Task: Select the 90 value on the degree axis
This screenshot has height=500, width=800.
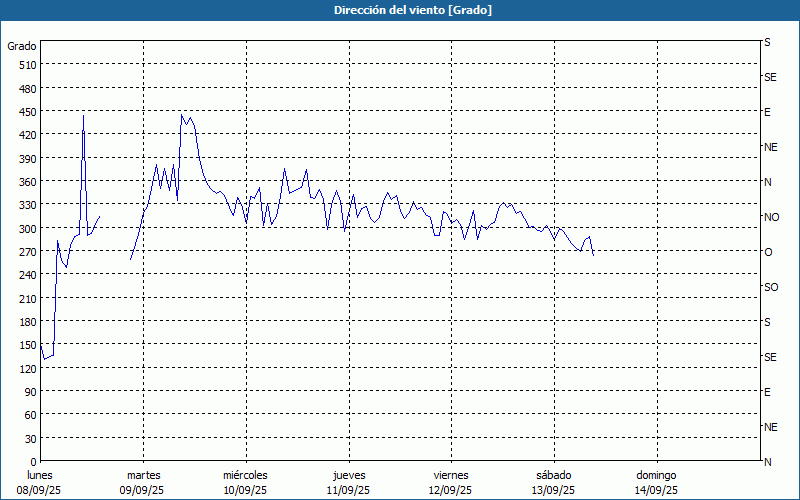Action: coord(31,392)
